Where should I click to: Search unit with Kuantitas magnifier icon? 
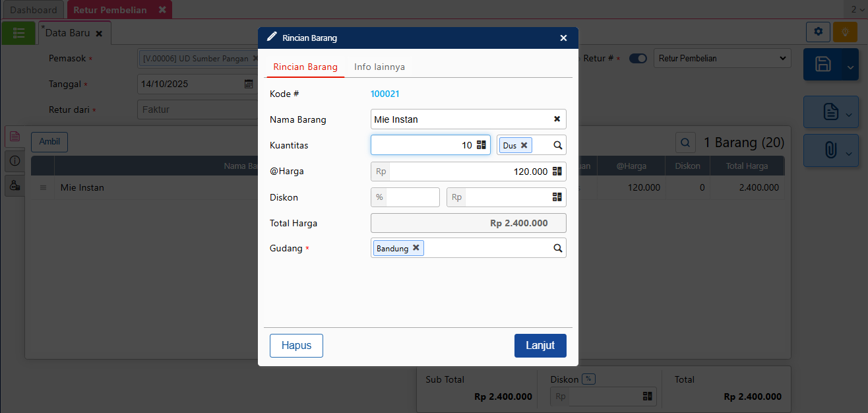(x=557, y=145)
